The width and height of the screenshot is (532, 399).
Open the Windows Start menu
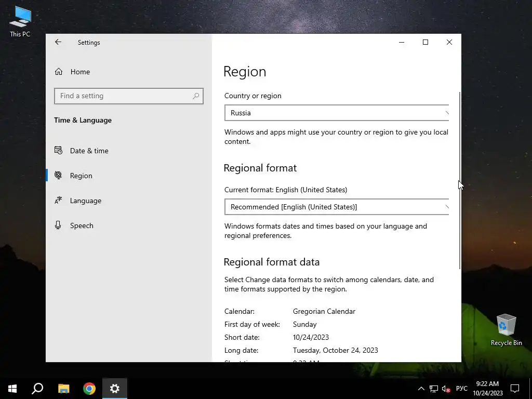(12, 389)
